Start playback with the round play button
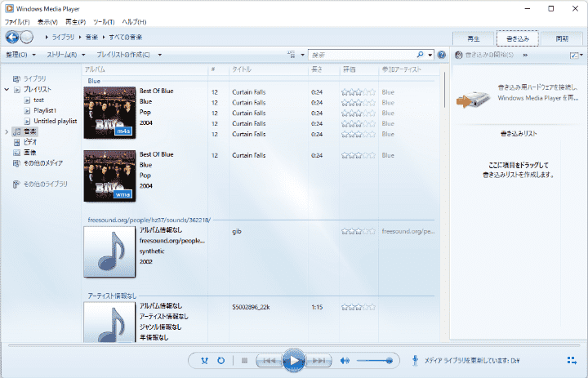588x378 pixels. [294, 361]
